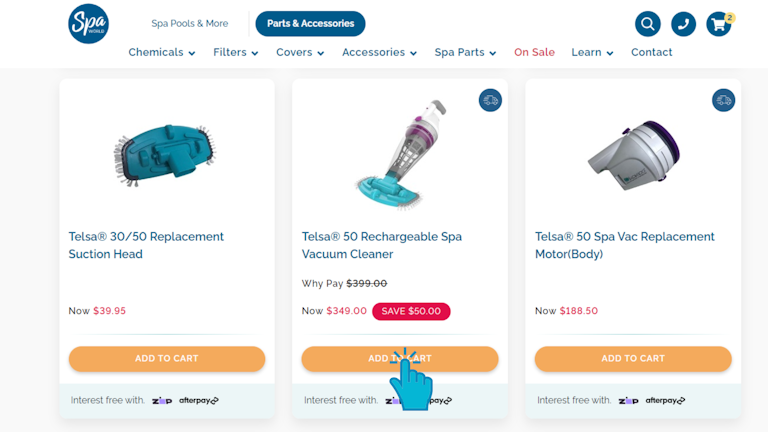Expand the Chemicals dropdown menu
Image resolution: width=768 pixels, height=432 pixels.
pos(162,53)
